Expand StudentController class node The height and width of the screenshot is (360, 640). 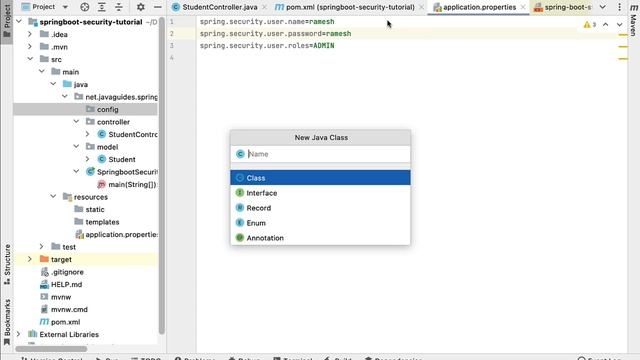pos(87,134)
